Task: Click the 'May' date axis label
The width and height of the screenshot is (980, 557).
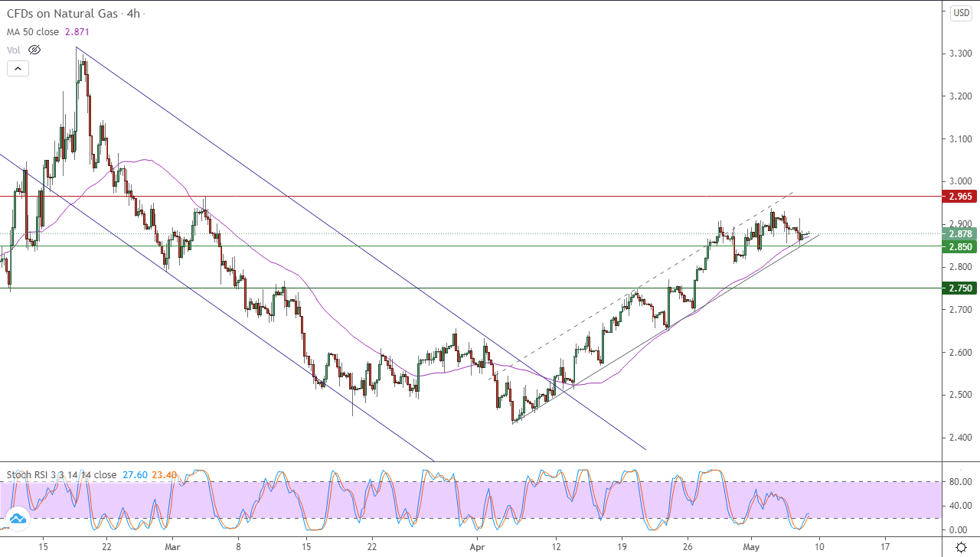Action: pyautogui.click(x=751, y=547)
